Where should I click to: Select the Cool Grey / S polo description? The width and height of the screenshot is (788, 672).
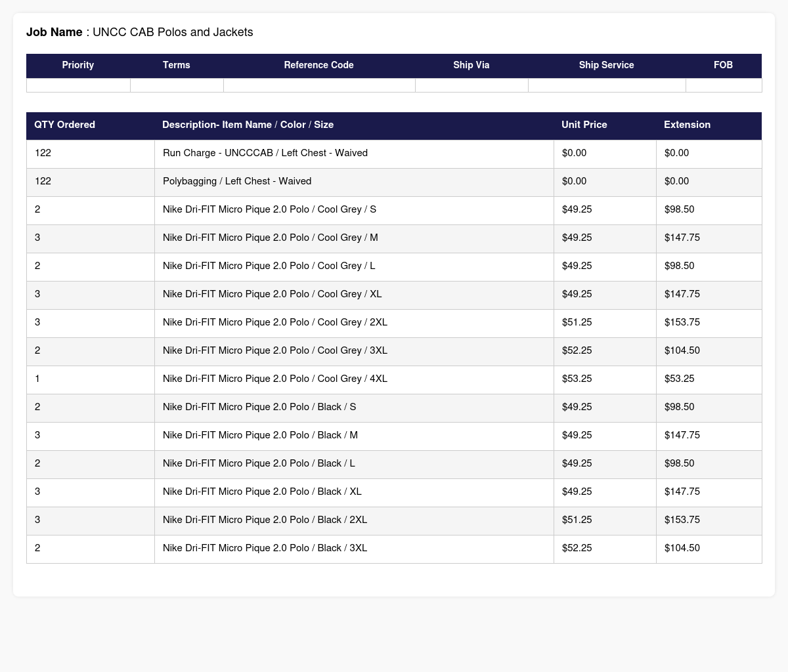click(x=269, y=209)
